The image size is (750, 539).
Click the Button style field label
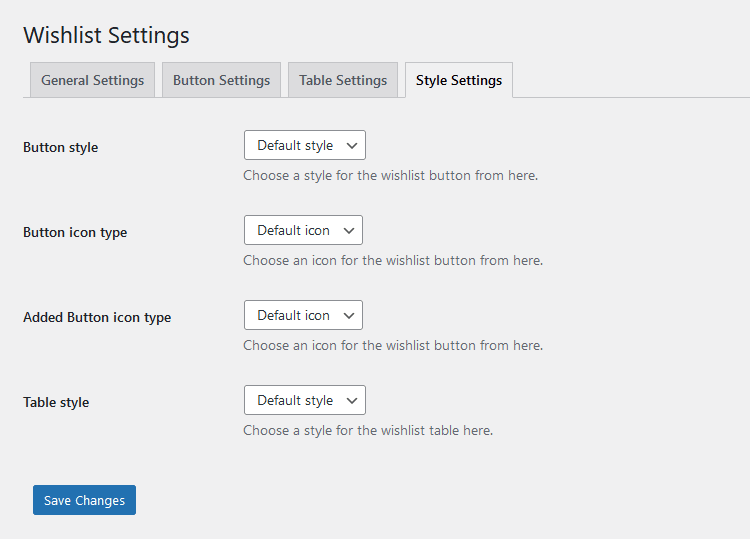tap(61, 147)
